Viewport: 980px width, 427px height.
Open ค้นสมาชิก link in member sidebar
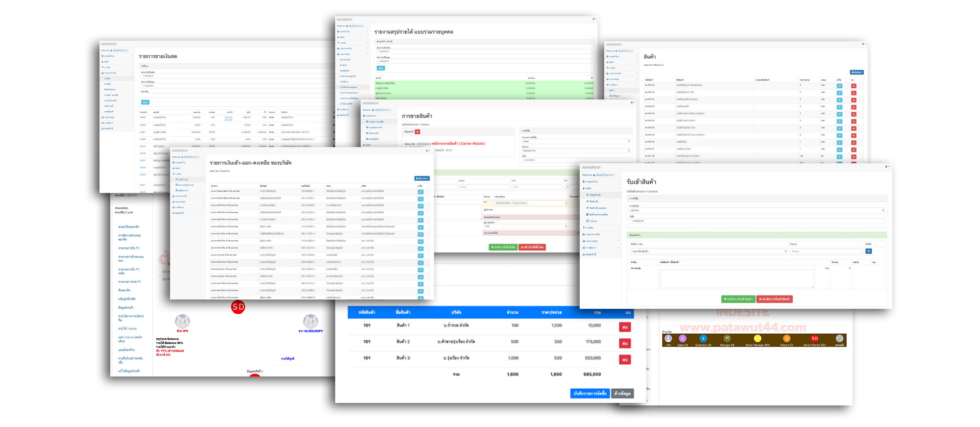(124, 290)
